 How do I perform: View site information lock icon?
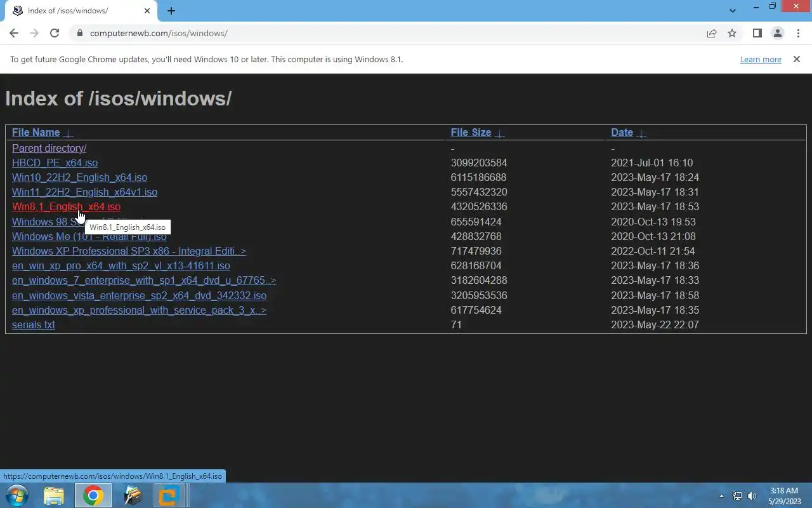pos(79,33)
